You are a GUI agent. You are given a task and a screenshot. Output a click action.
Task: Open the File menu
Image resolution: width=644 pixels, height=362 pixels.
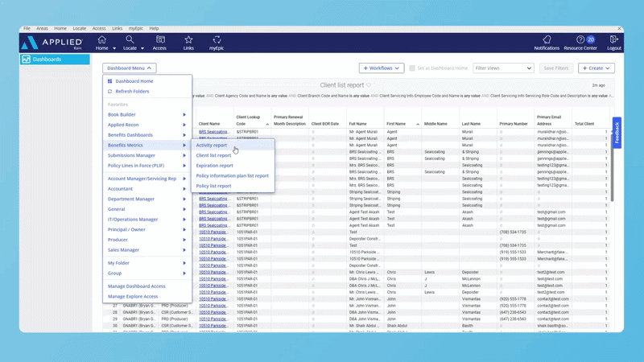tap(27, 28)
